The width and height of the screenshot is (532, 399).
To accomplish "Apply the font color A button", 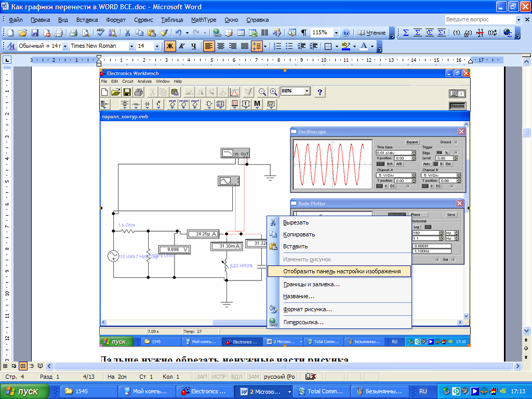I will pyautogui.click(x=364, y=46).
